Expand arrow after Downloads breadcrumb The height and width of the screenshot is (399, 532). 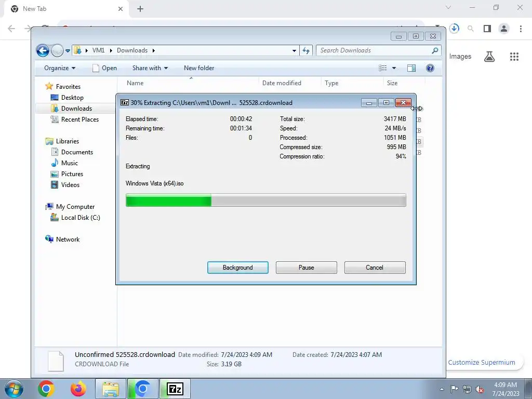pos(154,50)
